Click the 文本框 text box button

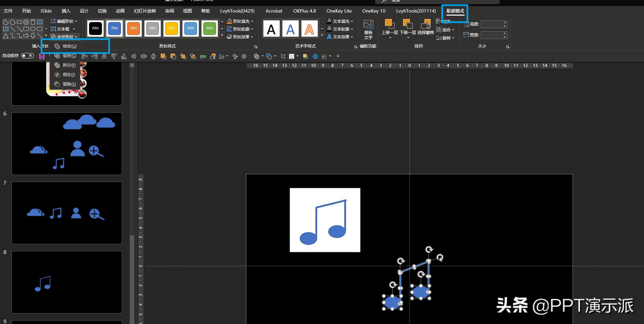pyautogui.click(x=63, y=29)
